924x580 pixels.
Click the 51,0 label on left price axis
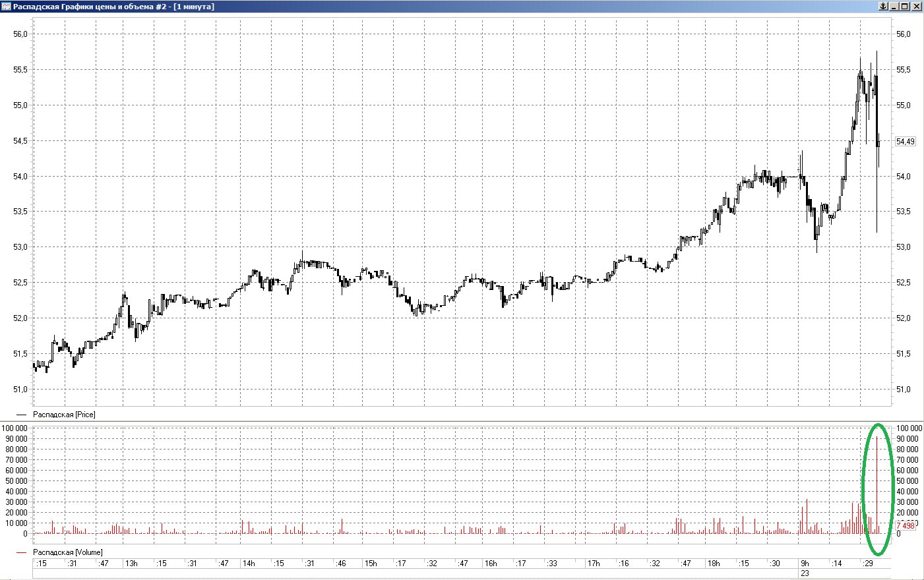pyautogui.click(x=20, y=390)
